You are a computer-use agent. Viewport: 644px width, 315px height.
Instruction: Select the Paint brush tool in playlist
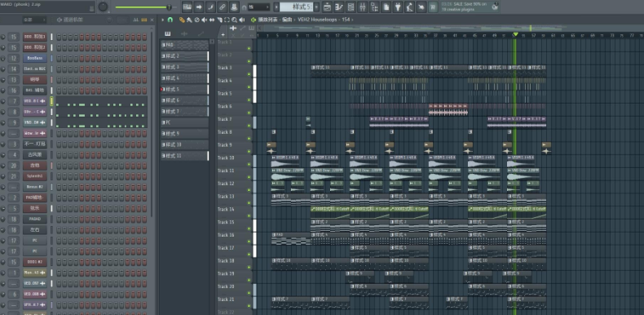pyautogui.click(x=189, y=20)
